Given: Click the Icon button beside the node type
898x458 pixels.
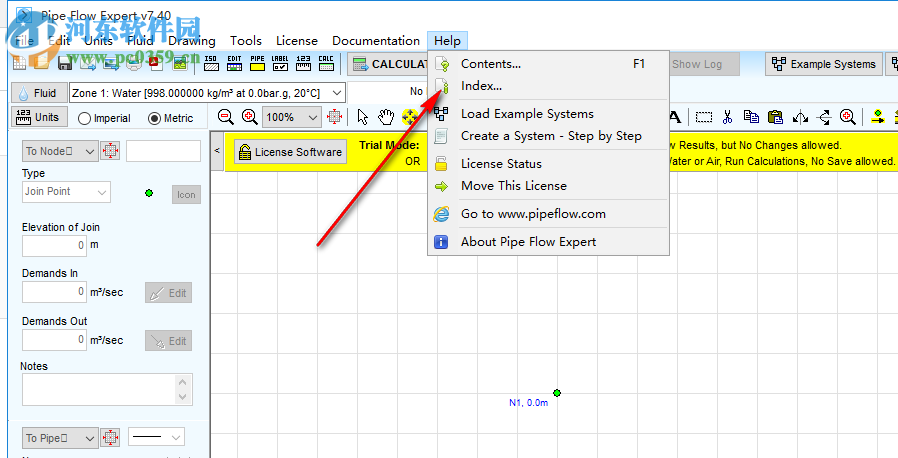Looking at the screenshot, I should point(186,195).
